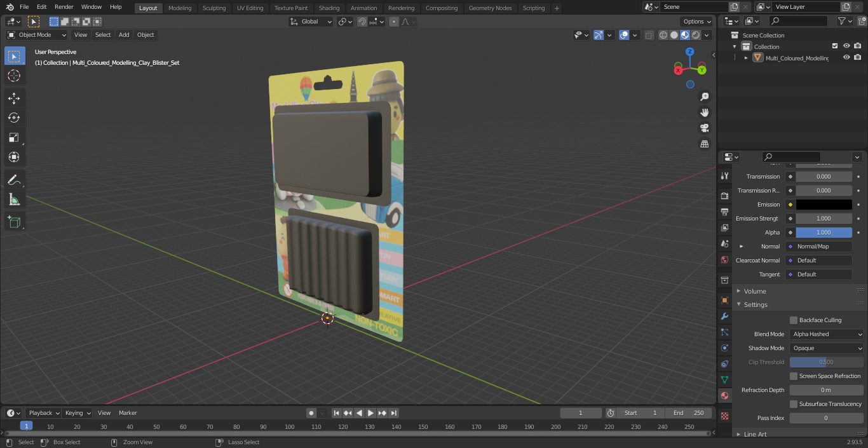Click the Options button
This screenshot has width=868, height=448.
pos(697,22)
